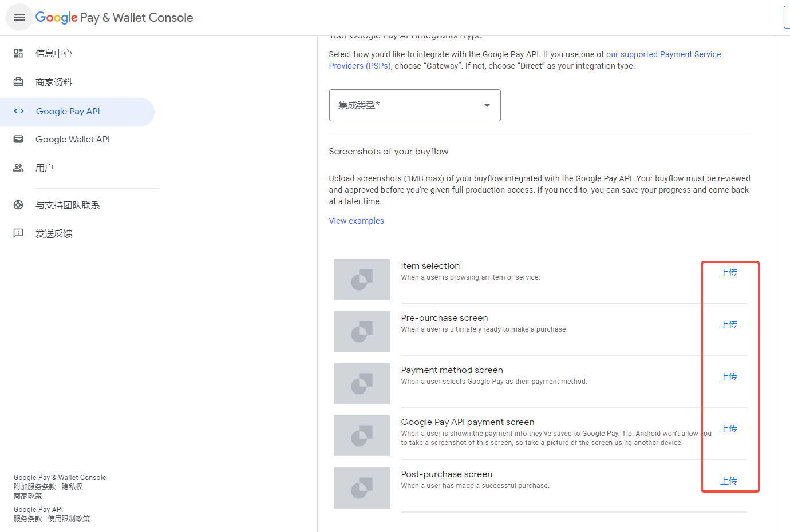Click the people icon beside 用户
790x532 pixels.
tap(18, 168)
